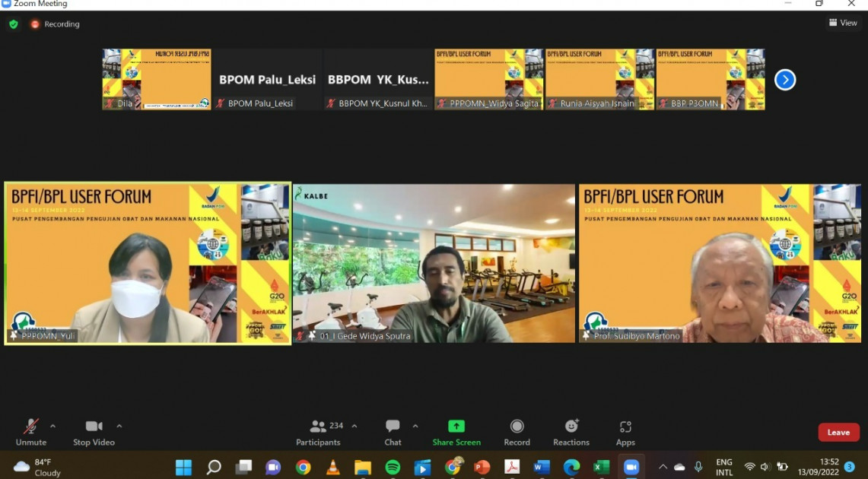Leave the meeting
The height and width of the screenshot is (479, 868).
click(x=838, y=432)
